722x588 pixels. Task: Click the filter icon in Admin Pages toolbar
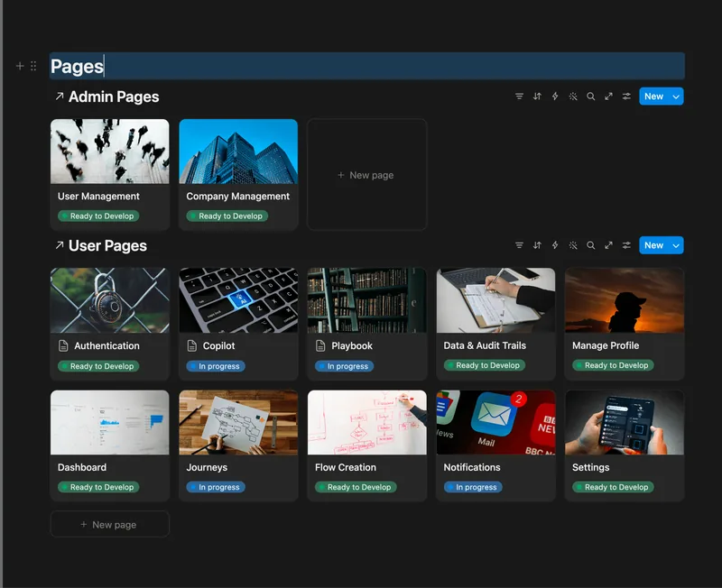(519, 96)
